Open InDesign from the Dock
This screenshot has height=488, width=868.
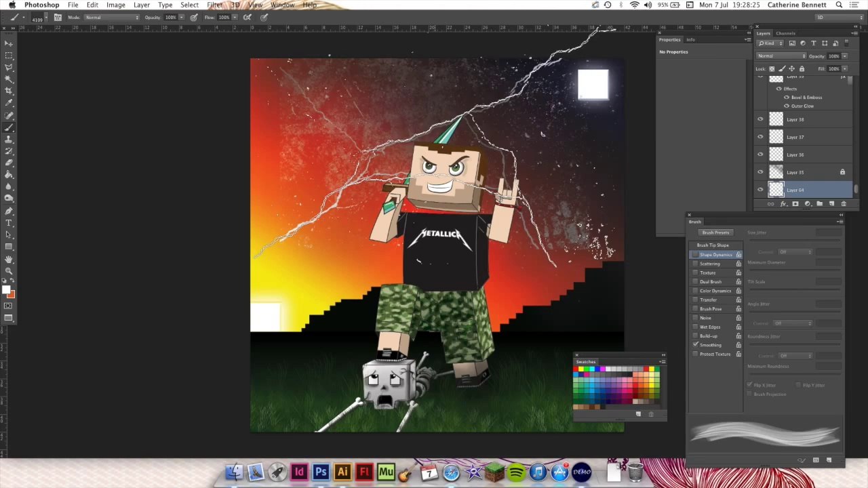(299, 472)
